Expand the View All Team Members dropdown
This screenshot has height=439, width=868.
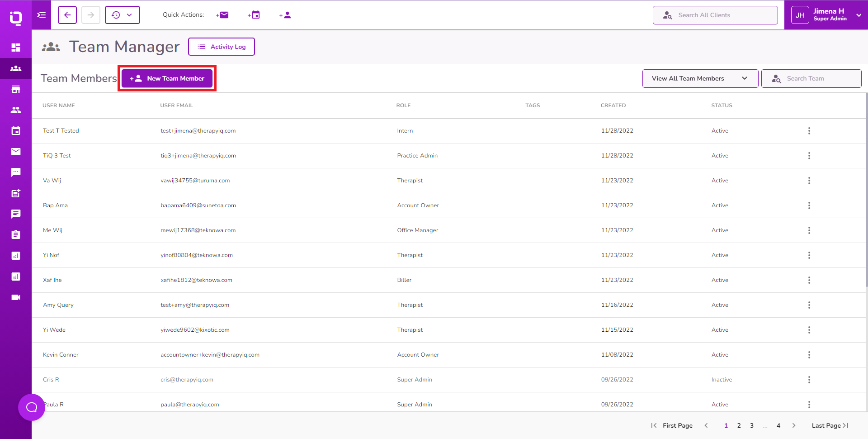coord(700,78)
